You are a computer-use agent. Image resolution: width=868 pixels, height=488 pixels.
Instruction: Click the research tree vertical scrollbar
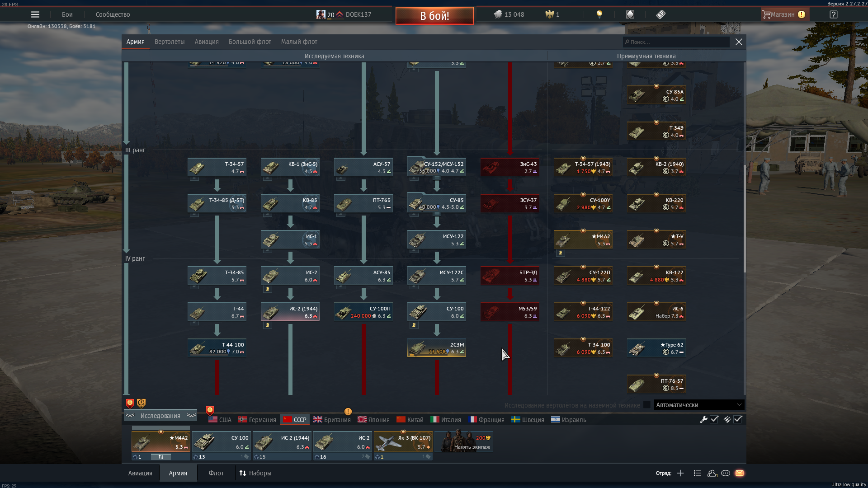744,219
